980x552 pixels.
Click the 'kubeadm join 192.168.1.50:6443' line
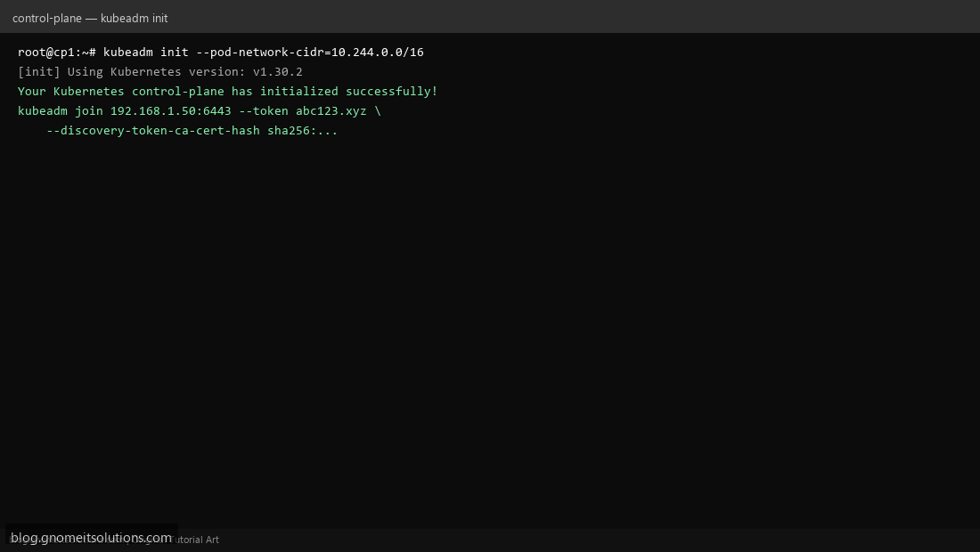[200, 111]
